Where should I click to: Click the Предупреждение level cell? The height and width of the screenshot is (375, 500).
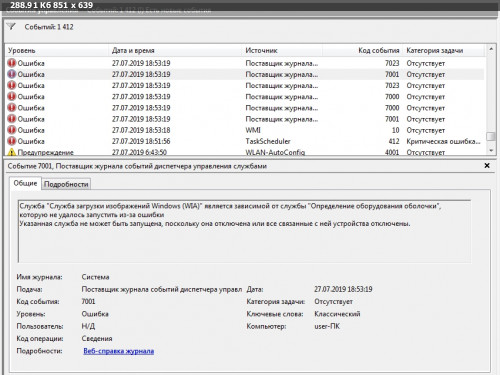(x=45, y=152)
